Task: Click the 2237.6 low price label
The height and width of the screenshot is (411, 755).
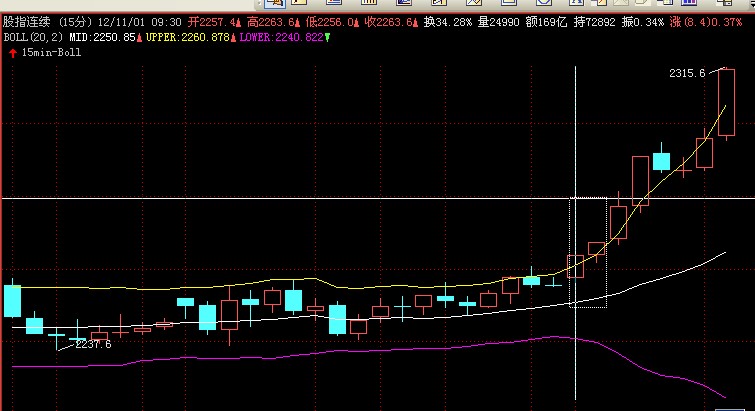Action: click(x=93, y=345)
